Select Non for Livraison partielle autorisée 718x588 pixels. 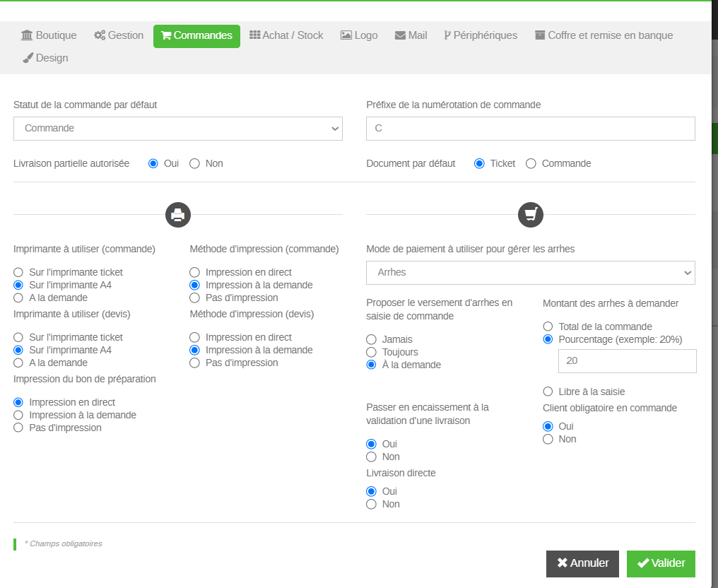click(195, 163)
